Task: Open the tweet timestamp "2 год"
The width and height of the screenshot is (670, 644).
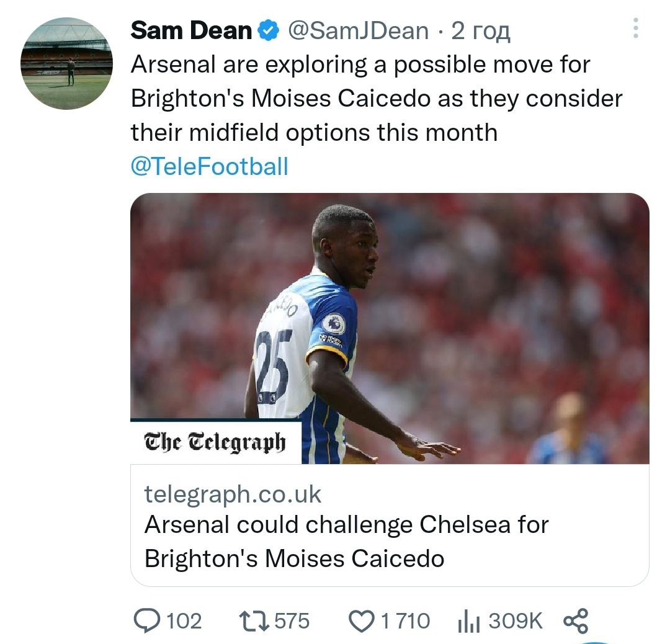Action: pos(481,30)
